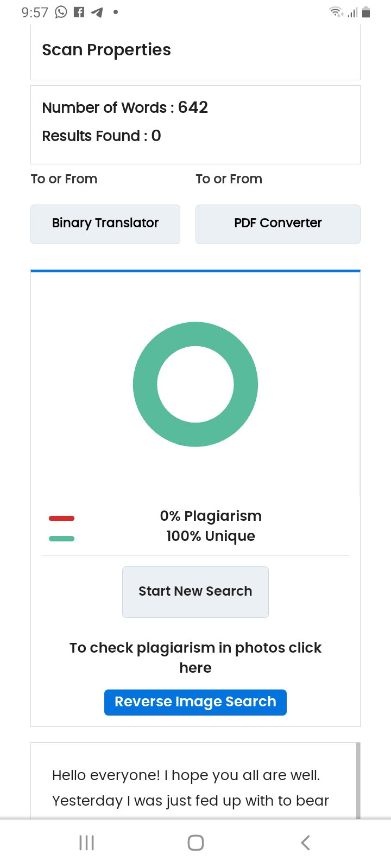Click the scanned text scrollbar

tap(358, 780)
